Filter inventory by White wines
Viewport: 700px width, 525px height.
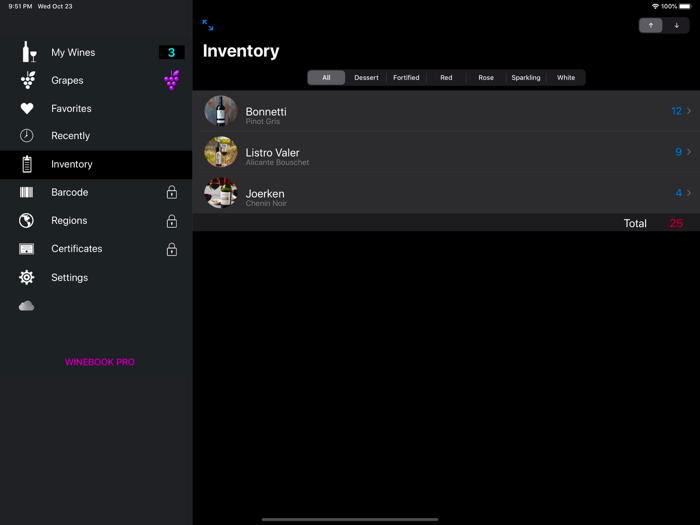pos(566,78)
